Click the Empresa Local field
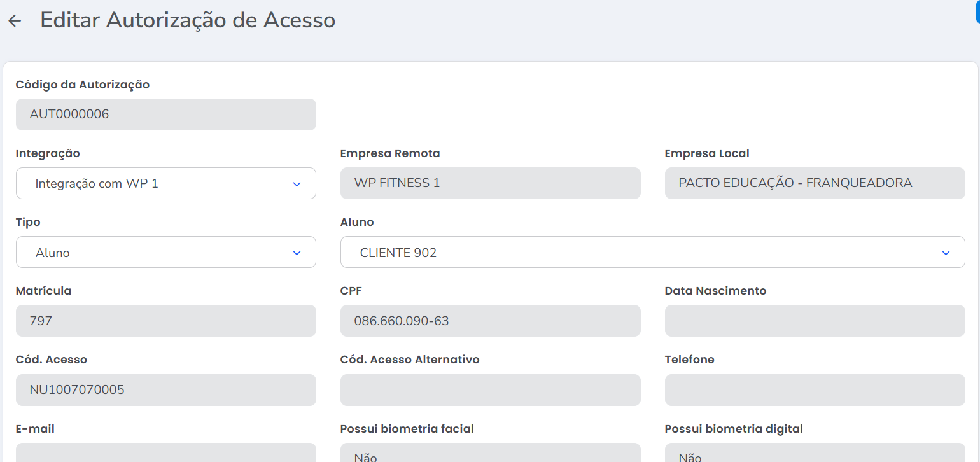 click(x=815, y=183)
